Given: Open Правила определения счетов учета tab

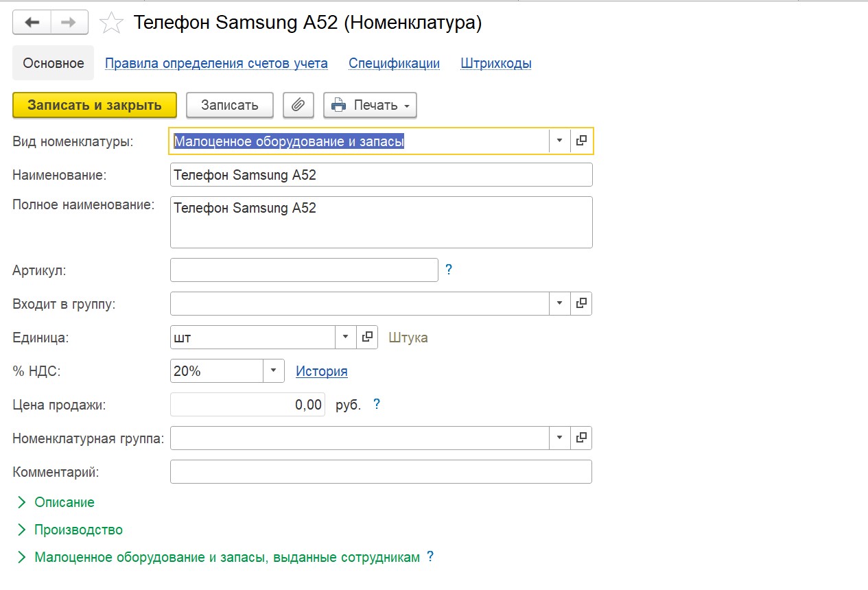Looking at the screenshot, I should click(216, 63).
